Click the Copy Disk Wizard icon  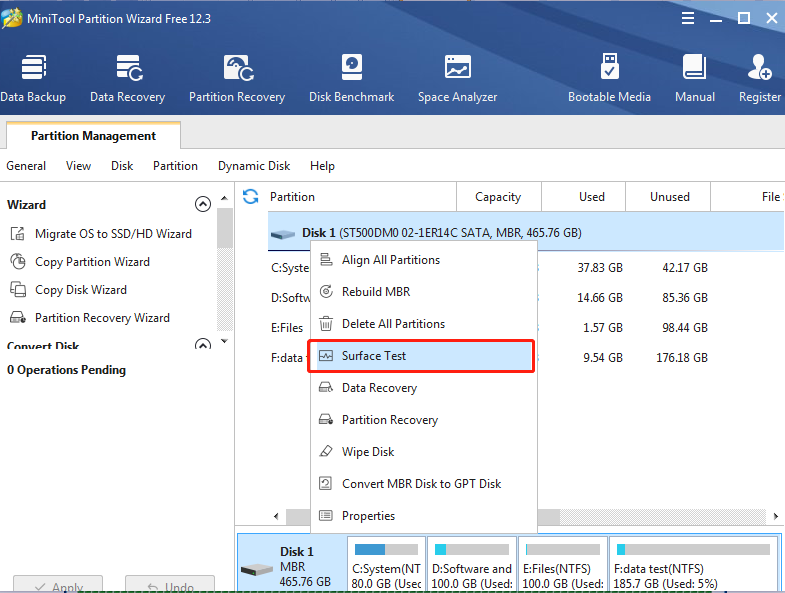point(18,289)
